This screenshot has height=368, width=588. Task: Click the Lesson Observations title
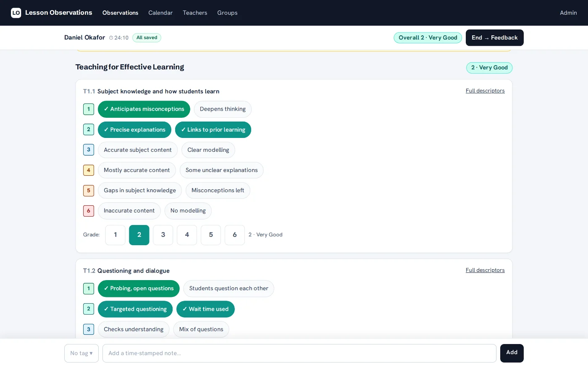(x=59, y=13)
